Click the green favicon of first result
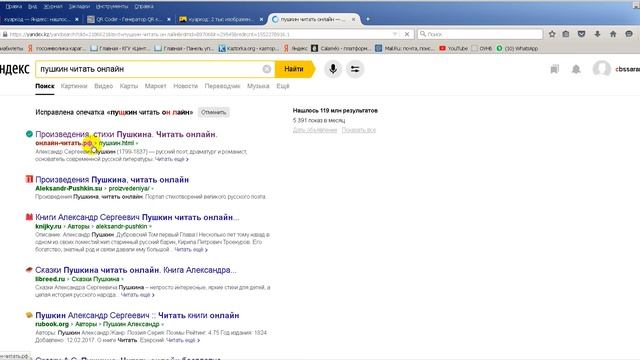 29,134
